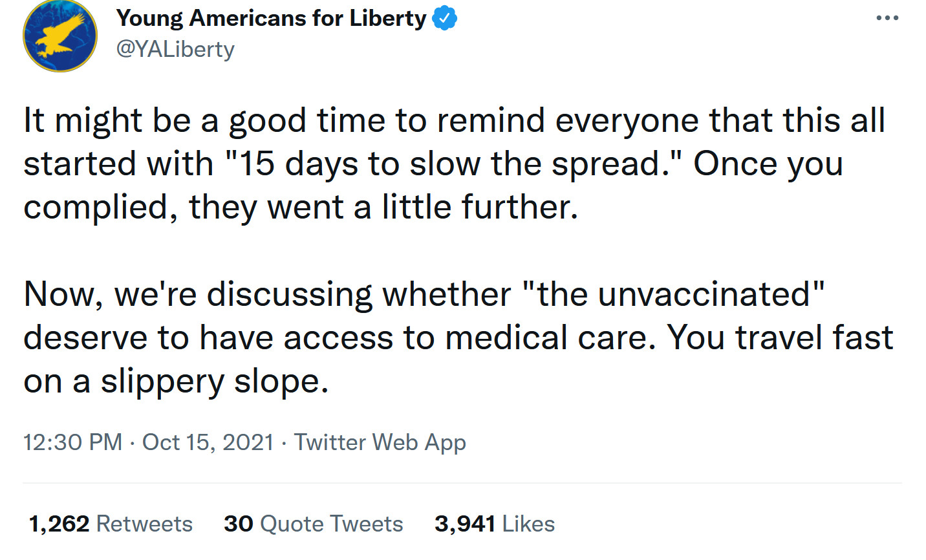The image size is (926, 560).
Task: Click the blue verified checkmark badge
Action: coord(444,19)
